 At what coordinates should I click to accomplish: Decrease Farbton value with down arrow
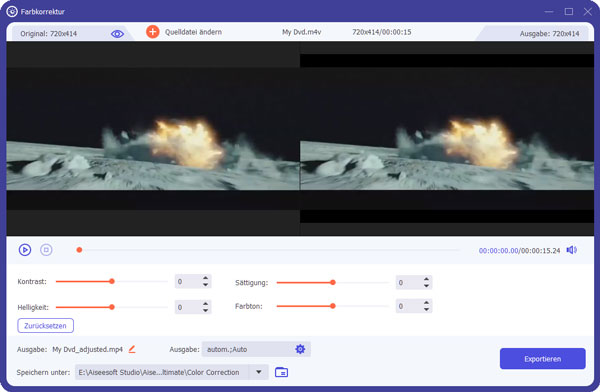tap(426, 309)
